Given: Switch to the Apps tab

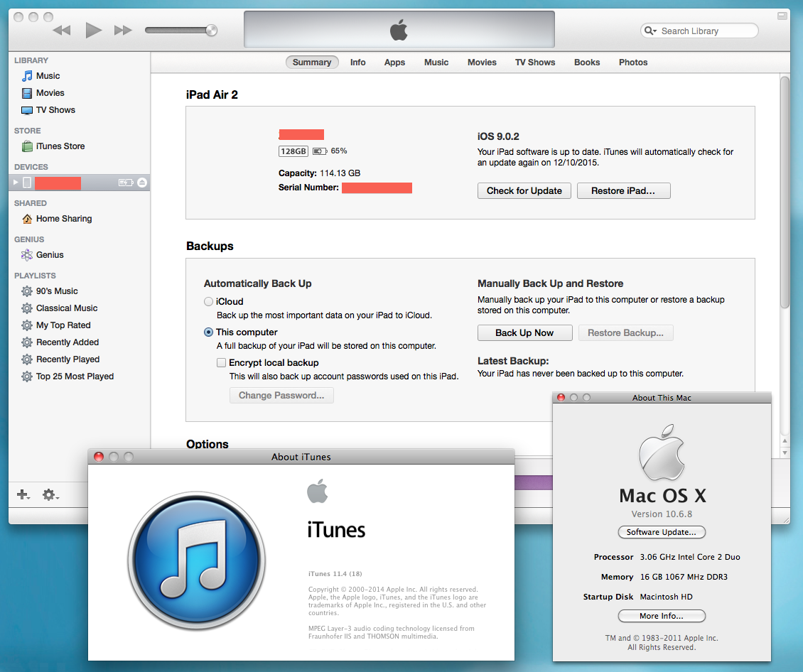Looking at the screenshot, I should point(394,62).
